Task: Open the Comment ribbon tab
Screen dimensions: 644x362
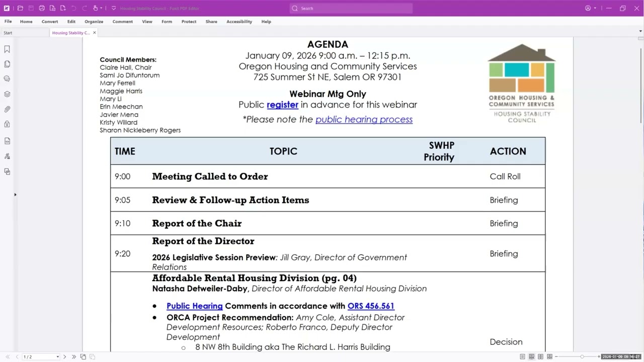Action: [123, 22]
